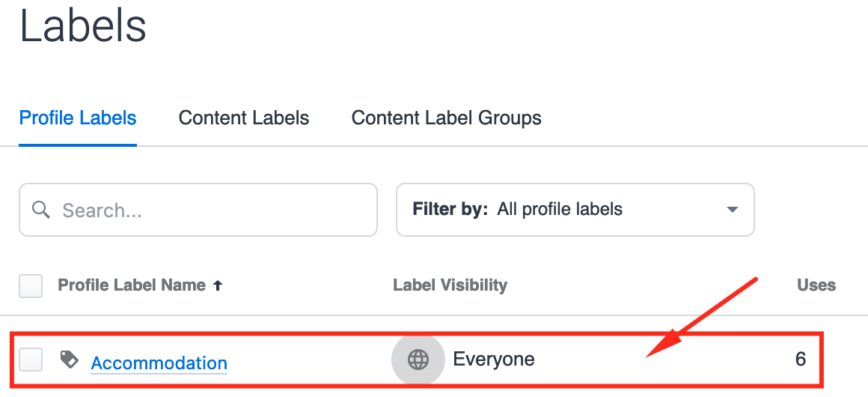
Task: Click the ascending sort arrow icon
Action: click(x=218, y=285)
